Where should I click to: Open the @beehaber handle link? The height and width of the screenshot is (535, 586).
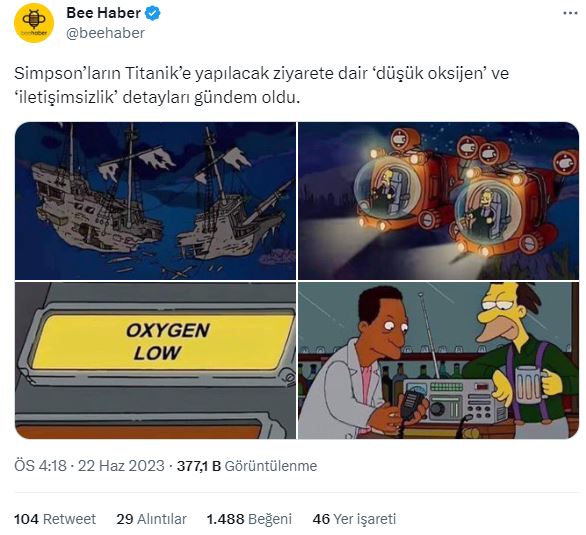(x=105, y=33)
